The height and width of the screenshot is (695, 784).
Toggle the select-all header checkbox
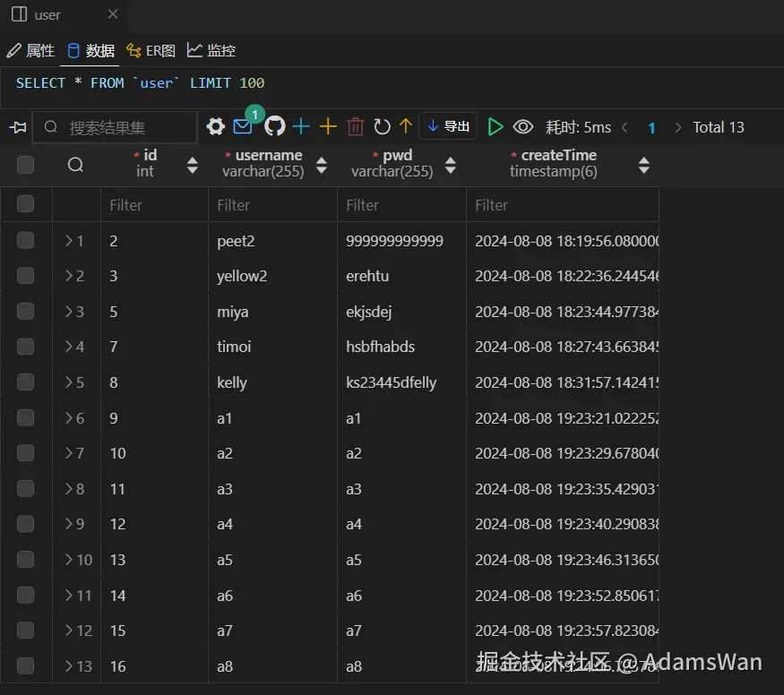pos(25,165)
